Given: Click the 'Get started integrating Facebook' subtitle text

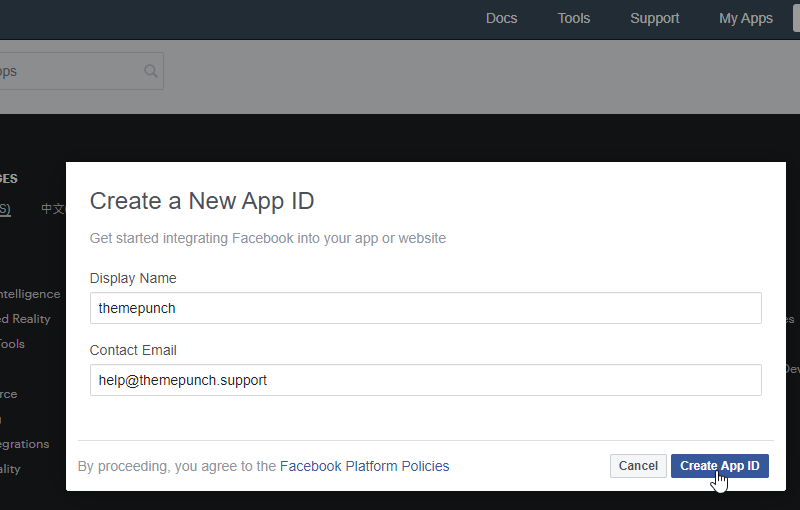Looking at the screenshot, I should click(268, 238).
